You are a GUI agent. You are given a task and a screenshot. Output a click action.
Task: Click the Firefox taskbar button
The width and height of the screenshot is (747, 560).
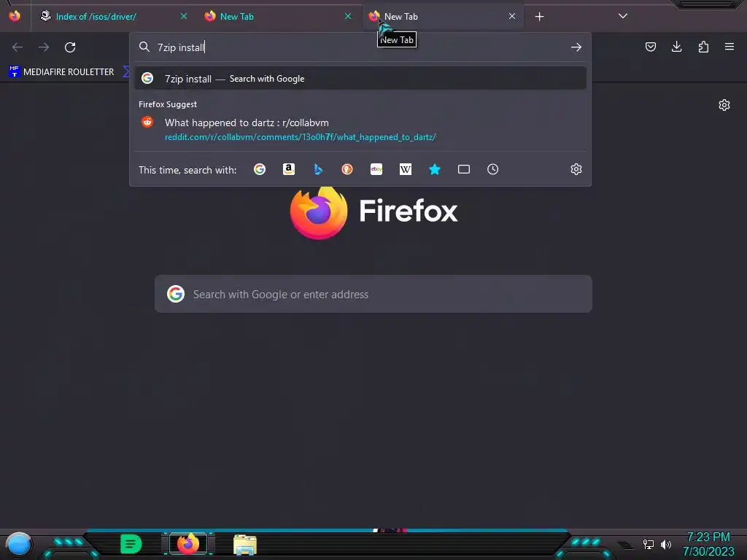click(188, 544)
